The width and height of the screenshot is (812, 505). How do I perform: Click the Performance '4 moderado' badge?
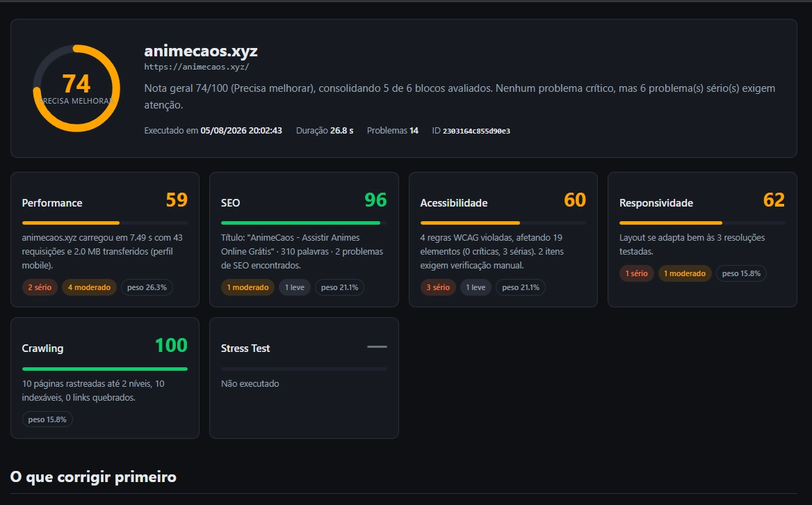click(89, 287)
